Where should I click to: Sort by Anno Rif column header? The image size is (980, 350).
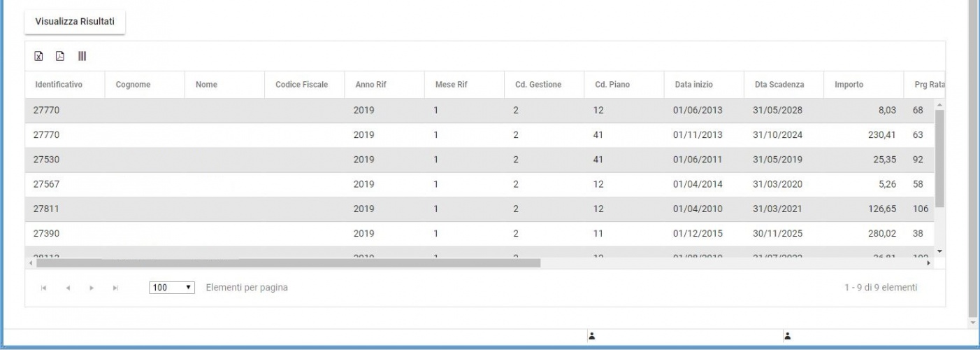coord(370,85)
